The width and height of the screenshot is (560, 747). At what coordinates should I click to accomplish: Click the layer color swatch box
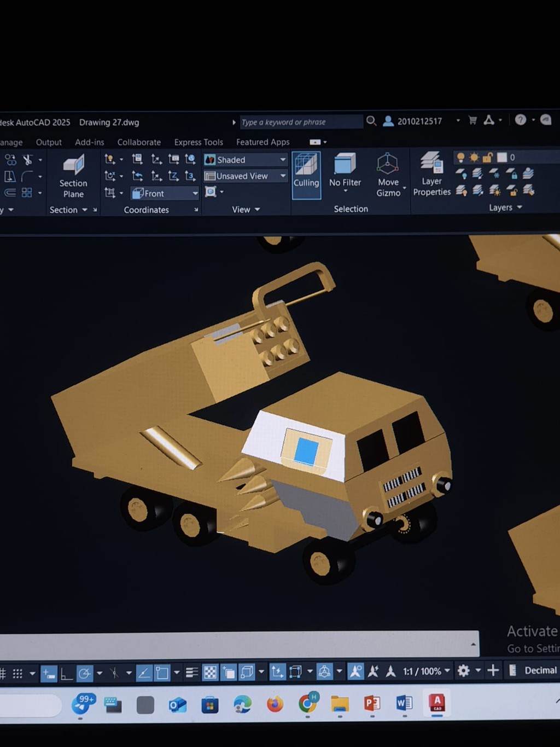pos(501,158)
